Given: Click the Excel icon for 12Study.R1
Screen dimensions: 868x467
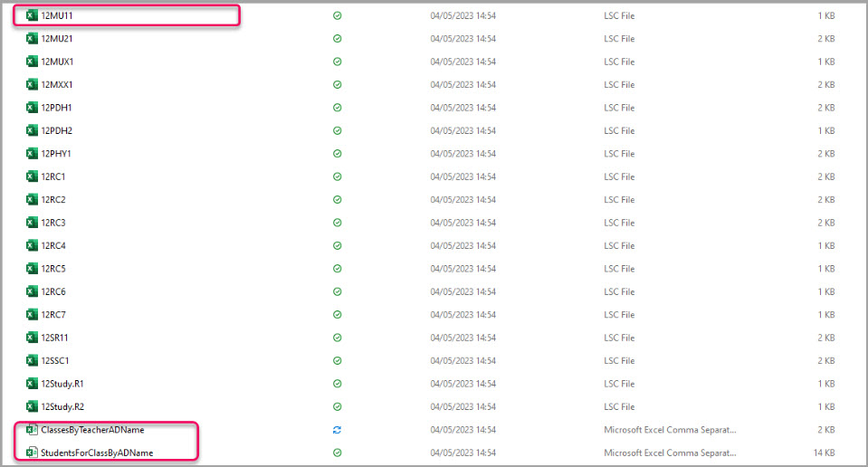Looking at the screenshot, I should tap(32, 383).
